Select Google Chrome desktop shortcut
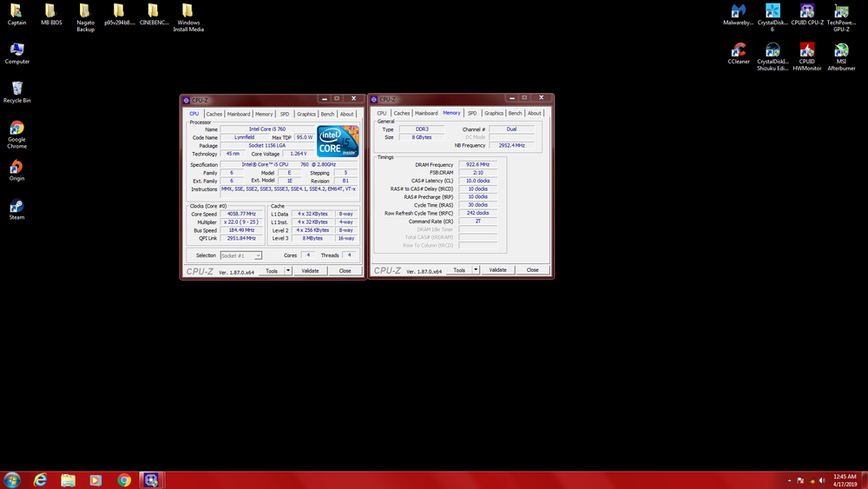Screen dimensions: 868x489 [16, 135]
